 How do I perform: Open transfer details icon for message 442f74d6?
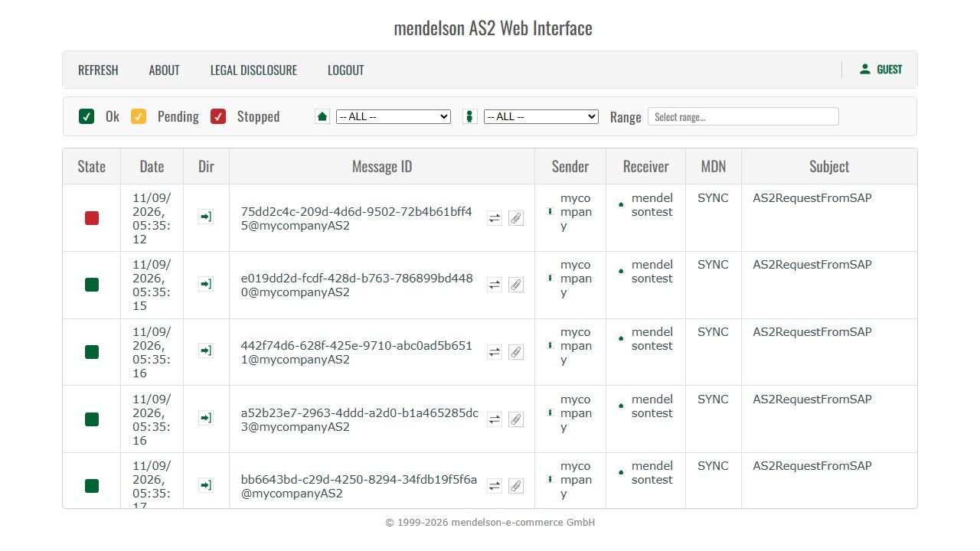tap(495, 352)
